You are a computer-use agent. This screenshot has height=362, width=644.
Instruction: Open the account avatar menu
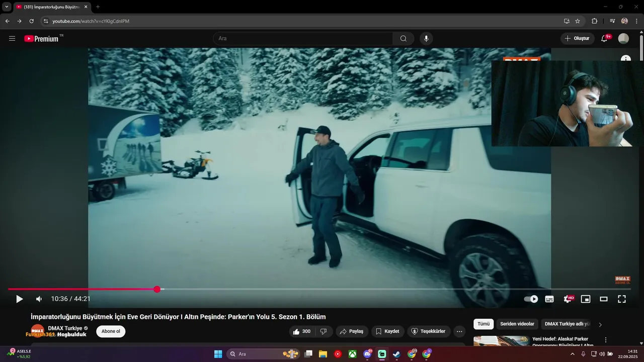(623, 39)
